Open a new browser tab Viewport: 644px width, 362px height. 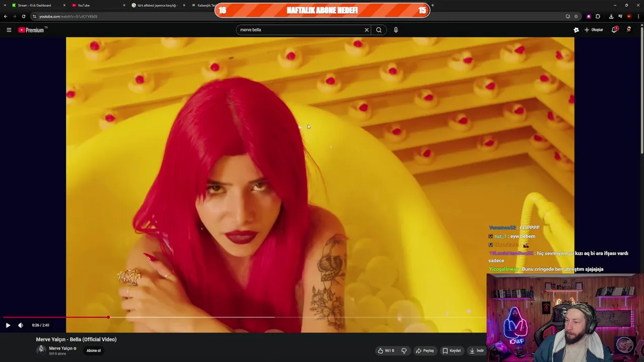click(433, 5)
